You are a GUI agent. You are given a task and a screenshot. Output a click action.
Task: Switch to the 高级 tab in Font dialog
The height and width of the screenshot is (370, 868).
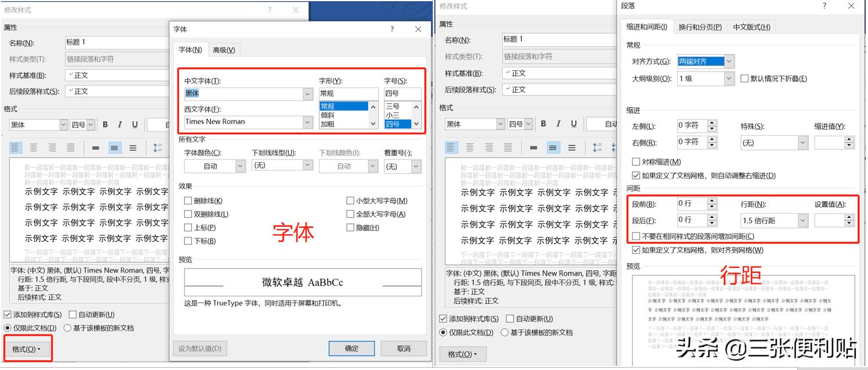tap(224, 49)
